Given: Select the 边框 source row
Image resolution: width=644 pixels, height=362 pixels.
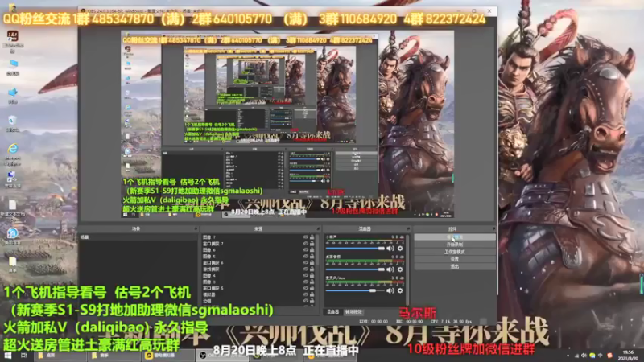Looking at the screenshot, I should pos(258,301).
